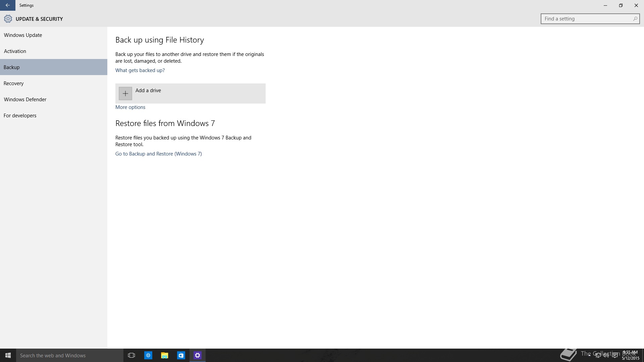Click the Search the web and Windows box
The height and width of the screenshot is (362, 644).
70,355
